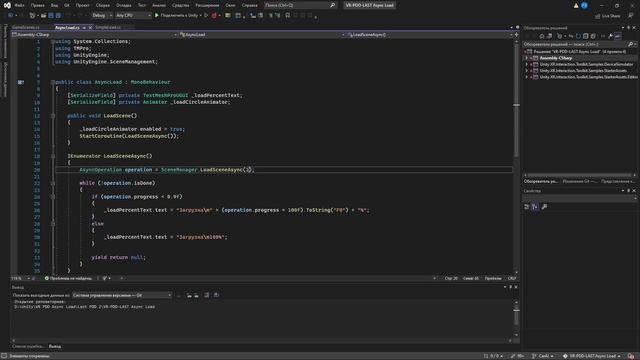Switch to the Изменения Git tab

tap(579, 181)
